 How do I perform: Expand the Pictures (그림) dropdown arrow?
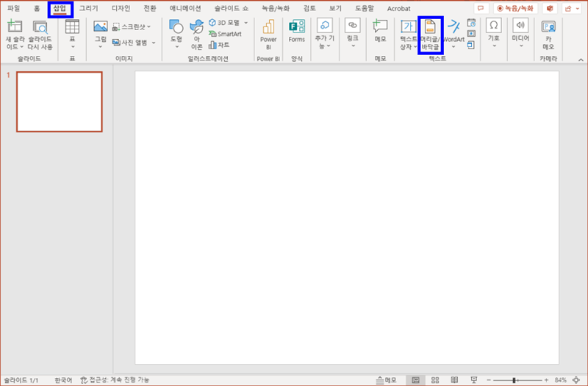click(x=101, y=47)
